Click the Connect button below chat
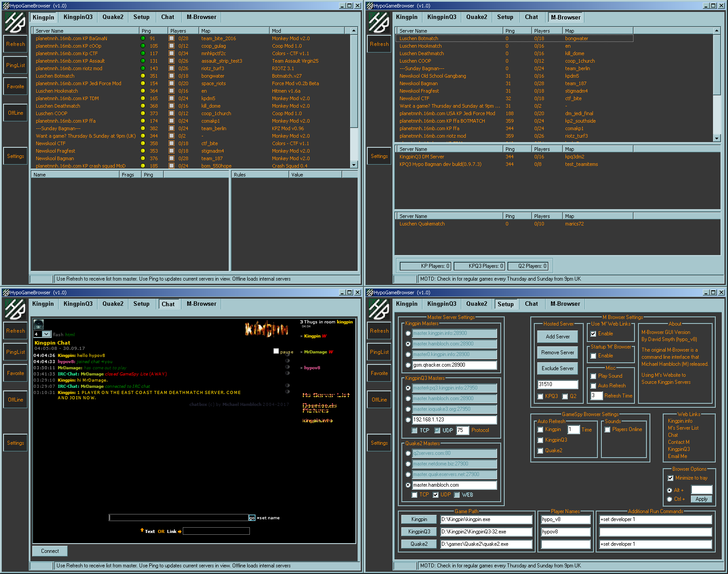This screenshot has height=574, width=728. tap(50, 551)
